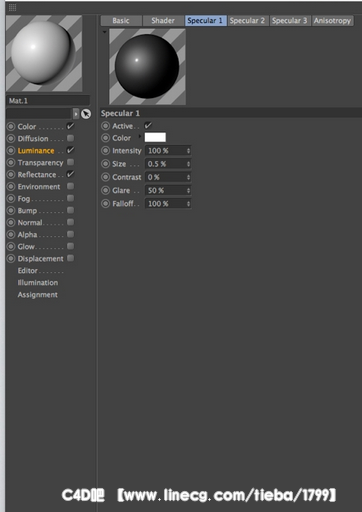The width and height of the screenshot is (362, 512).
Task: Click the Size stepper arrows
Action: click(188, 164)
